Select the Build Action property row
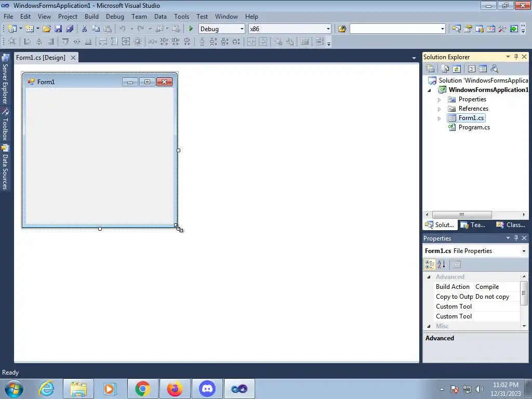The width and height of the screenshot is (532, 399). pos(477,287)
